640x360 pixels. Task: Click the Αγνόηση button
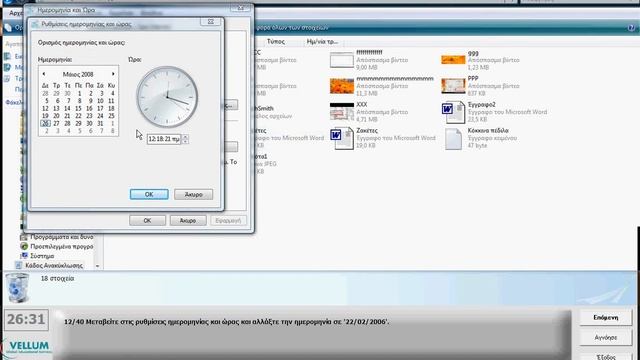[606, 338]
